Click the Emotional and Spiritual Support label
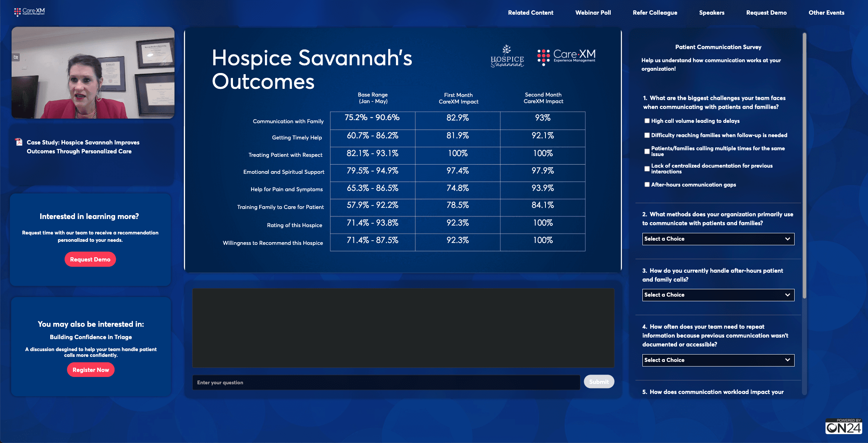Screen dimensions: 868x443 284,172
